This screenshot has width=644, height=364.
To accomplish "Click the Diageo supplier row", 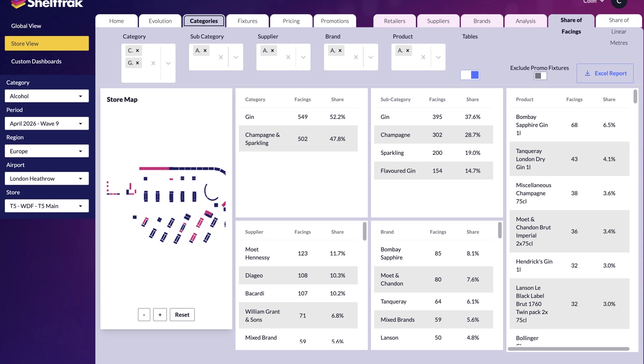I will pyautogui.click(x=298, y=275).
